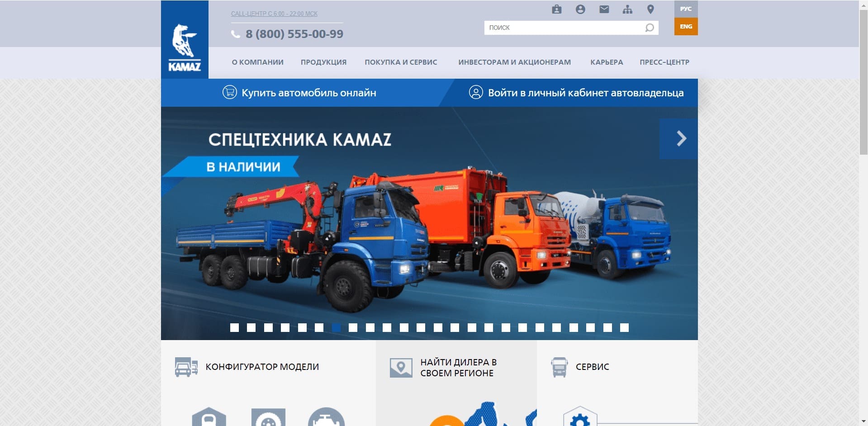Viewport: 868px width, 426px height.
Task: Select the first slide indicator square
Action: click(234, 327)
